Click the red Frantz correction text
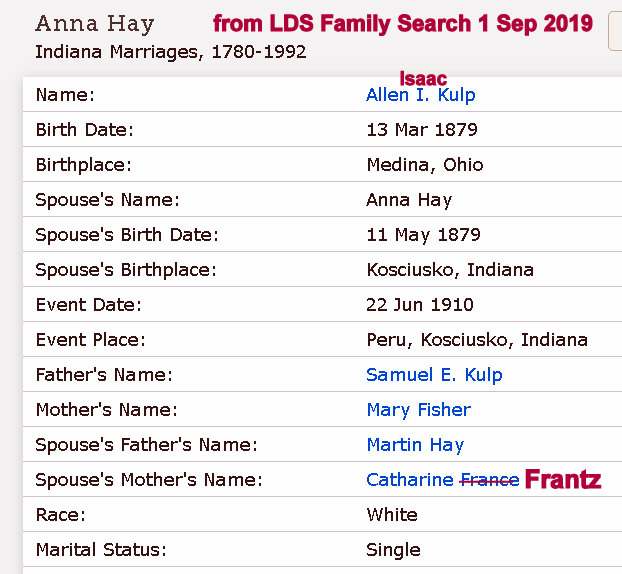622x574 pixels. (x=563, y=480)
